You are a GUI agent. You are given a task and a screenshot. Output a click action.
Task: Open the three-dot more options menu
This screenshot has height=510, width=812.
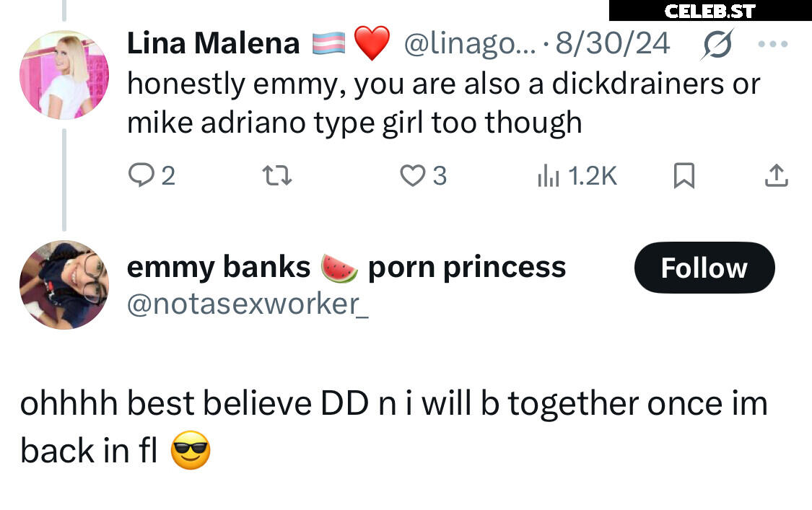tap(772, 44)
